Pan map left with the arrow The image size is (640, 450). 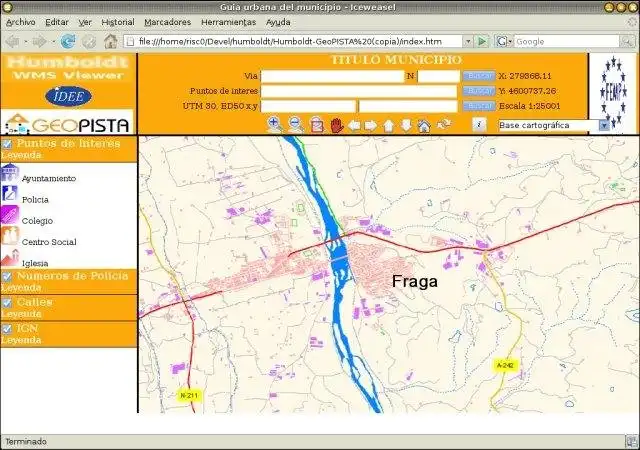(x=353, y=125)
